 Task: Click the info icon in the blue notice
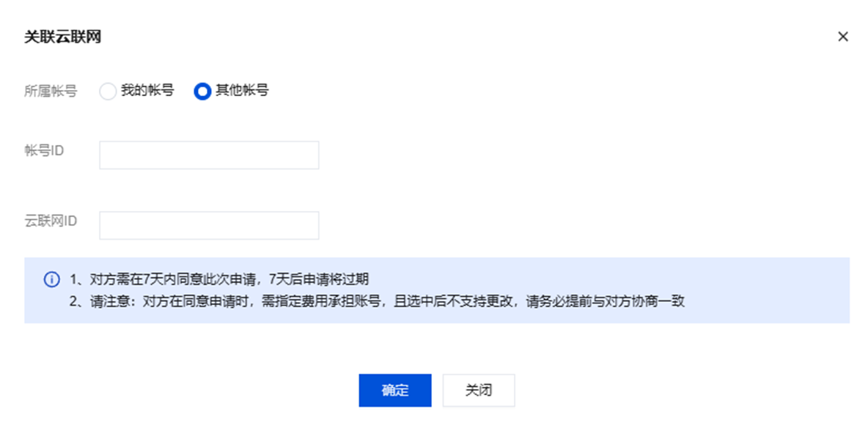[51, 279]
